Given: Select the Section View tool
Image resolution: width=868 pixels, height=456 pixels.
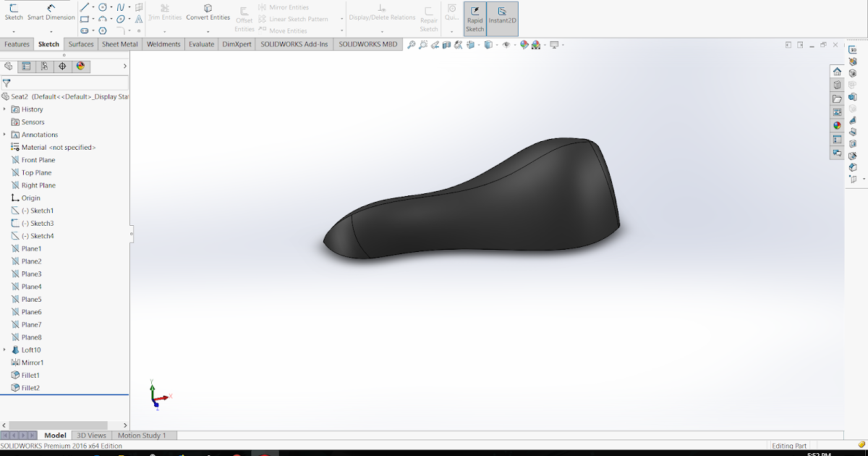Looking at the screenshot, I should point(447,45).
